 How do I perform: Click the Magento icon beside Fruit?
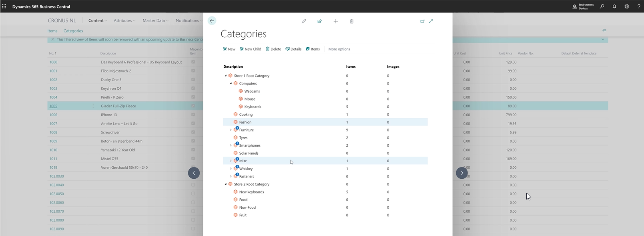pyautogui.click(x=235, y=215)
